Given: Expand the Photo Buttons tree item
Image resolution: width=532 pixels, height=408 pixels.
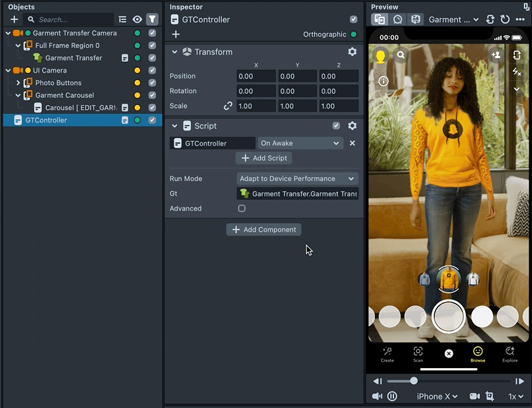Looking at the screenshot, I should [19, 83].
